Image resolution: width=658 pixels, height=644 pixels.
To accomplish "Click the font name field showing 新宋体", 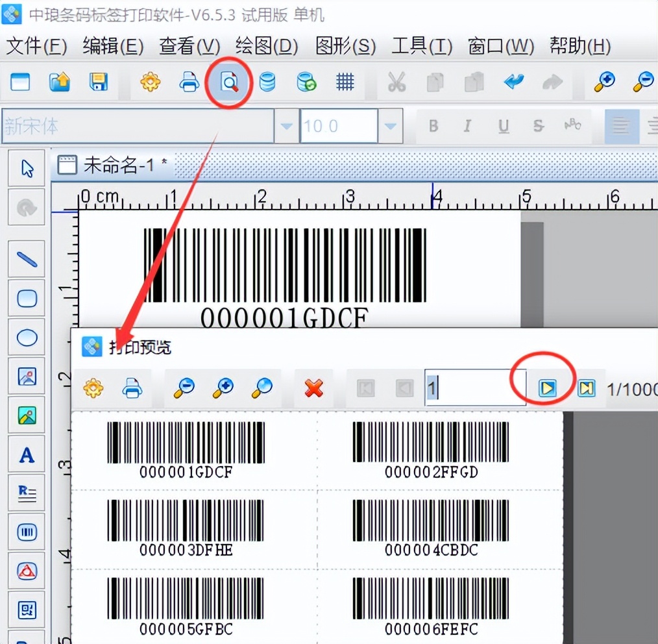I will coord(138,126).
